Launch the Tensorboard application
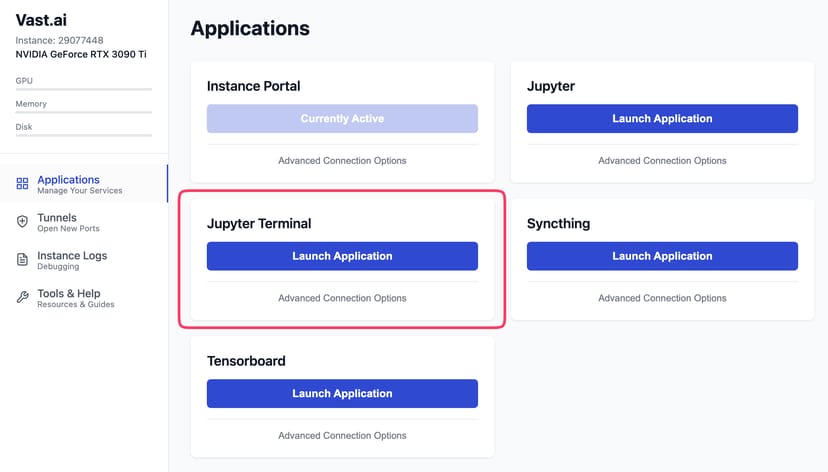Image resolution: width=828 pixels, height=472 pixels. pos(342,394)
